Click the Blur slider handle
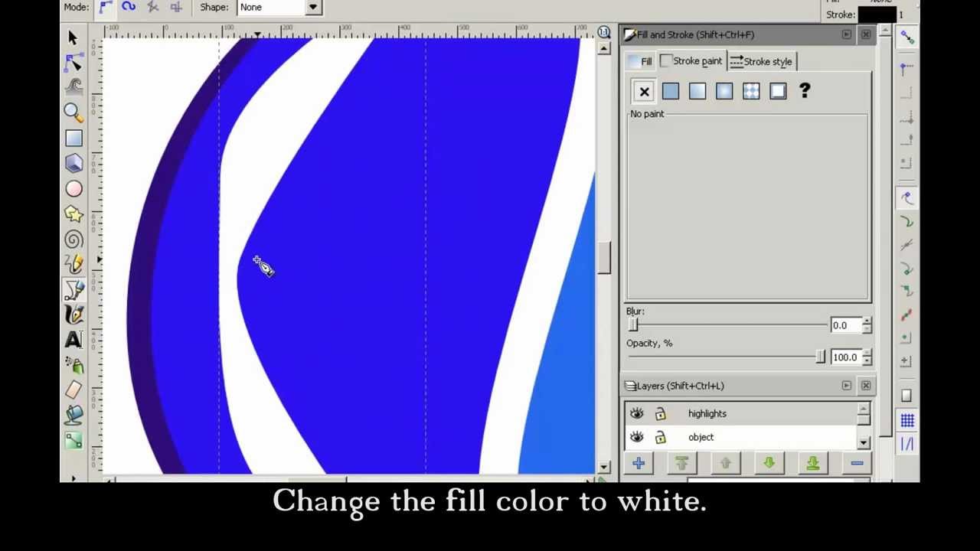 [633, 325]
